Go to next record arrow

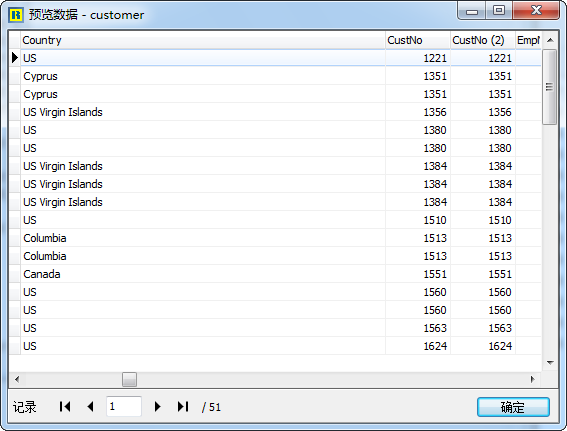pyautogui.click(x=157, y=407)
